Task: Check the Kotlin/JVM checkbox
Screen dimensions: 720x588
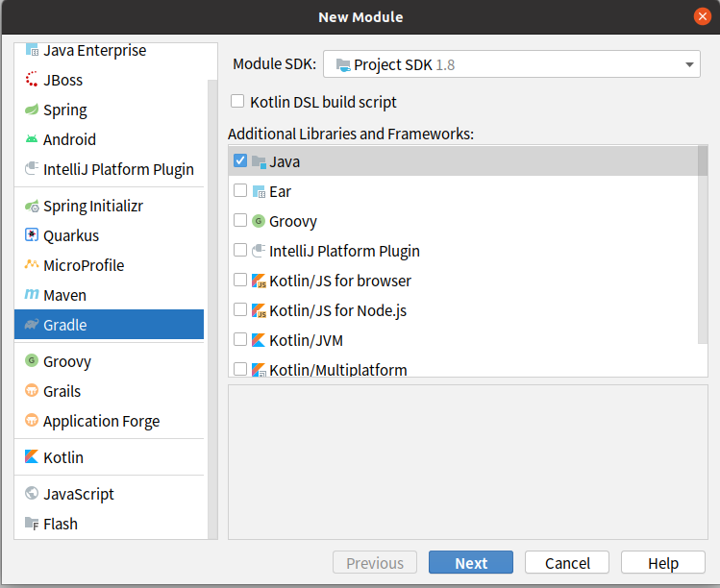Action: [240, 339]
